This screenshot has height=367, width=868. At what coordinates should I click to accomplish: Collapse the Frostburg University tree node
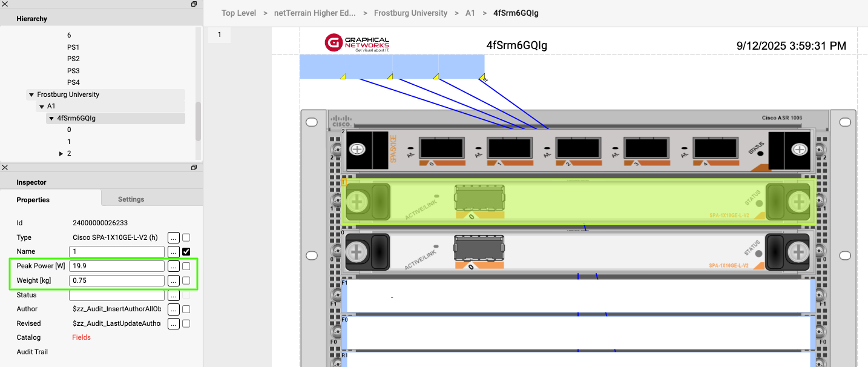(31, 95)
